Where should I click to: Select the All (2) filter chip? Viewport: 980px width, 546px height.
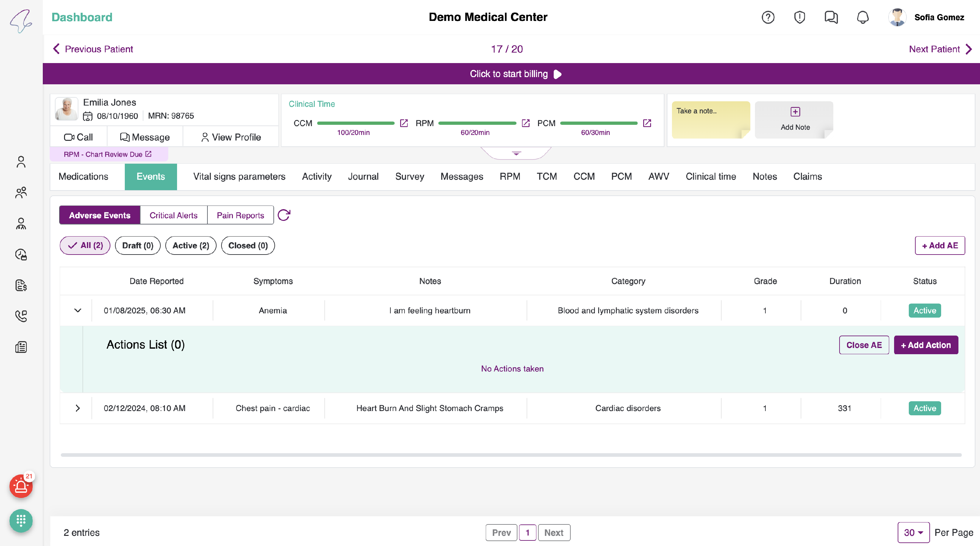pyautogui.click(x=85, y=245)
